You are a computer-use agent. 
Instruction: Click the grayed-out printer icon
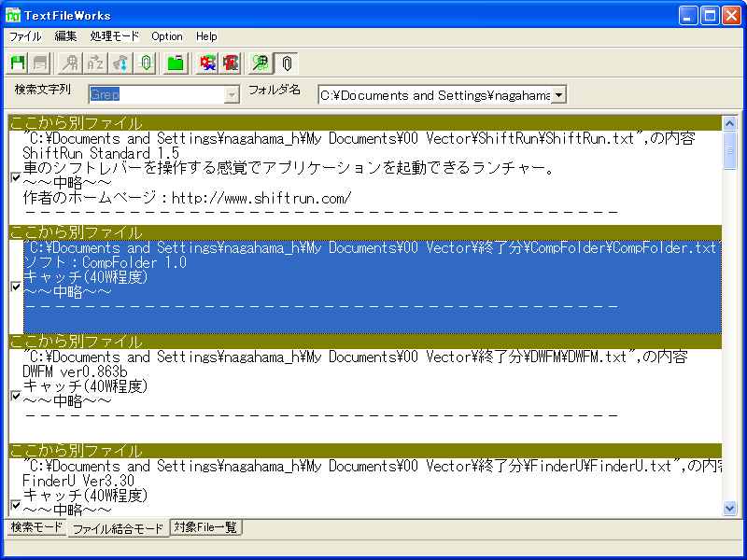39,63
